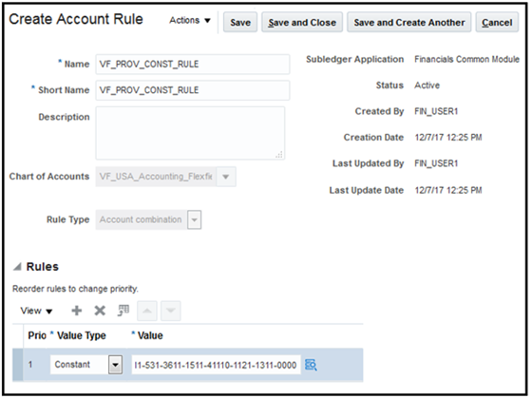This screenshot has width=532, height=398.
Task: Click the Value Type column header
Action: pos(81,335)
